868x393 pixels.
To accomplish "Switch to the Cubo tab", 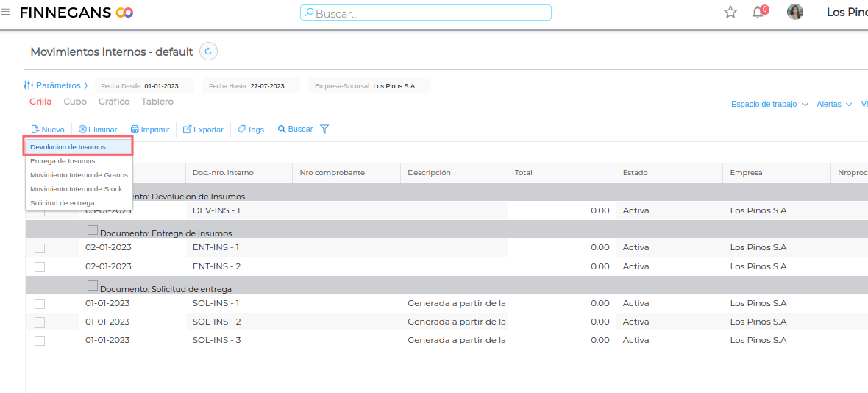I will pyautogui.click(x=75, y=102).
